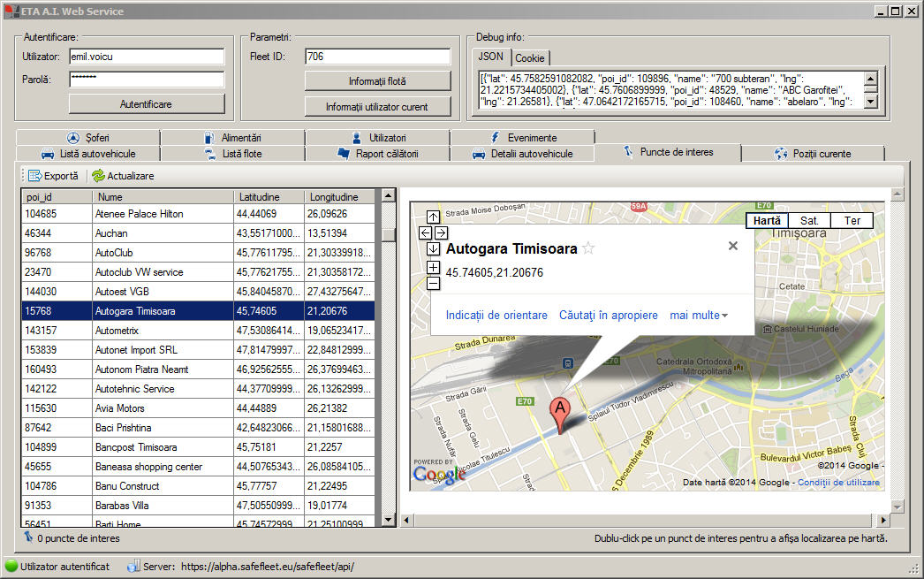The width and height of the screenshot is (924, 579).
Task: Sort by poi_id column header
Action: (57, 197)
